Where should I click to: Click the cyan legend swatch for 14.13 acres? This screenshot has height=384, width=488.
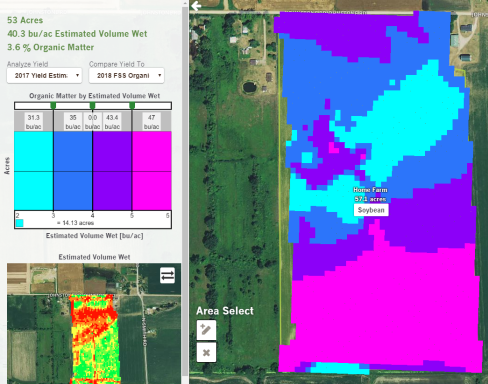pos(20,223)
